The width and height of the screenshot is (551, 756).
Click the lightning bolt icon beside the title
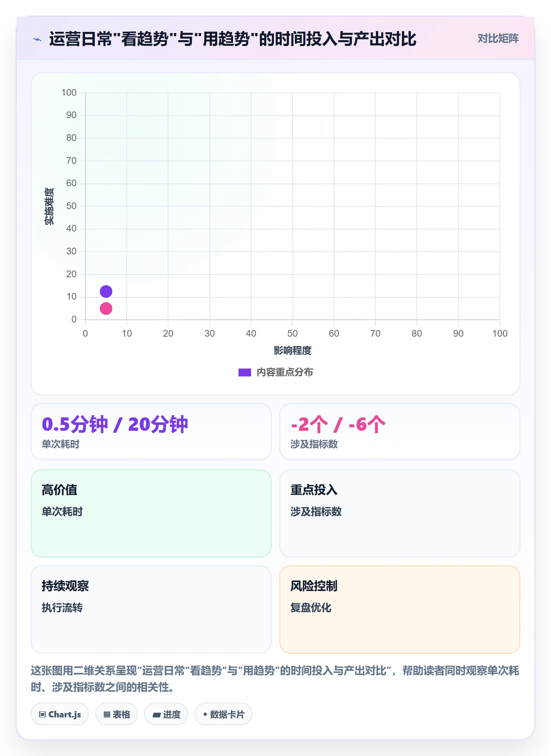coord(37,39)
